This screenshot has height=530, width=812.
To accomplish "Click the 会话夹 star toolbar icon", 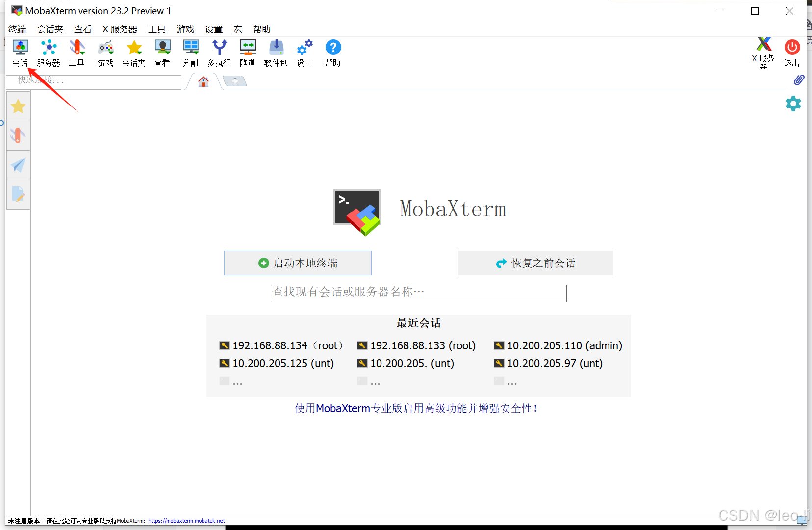I will [134, 53].
